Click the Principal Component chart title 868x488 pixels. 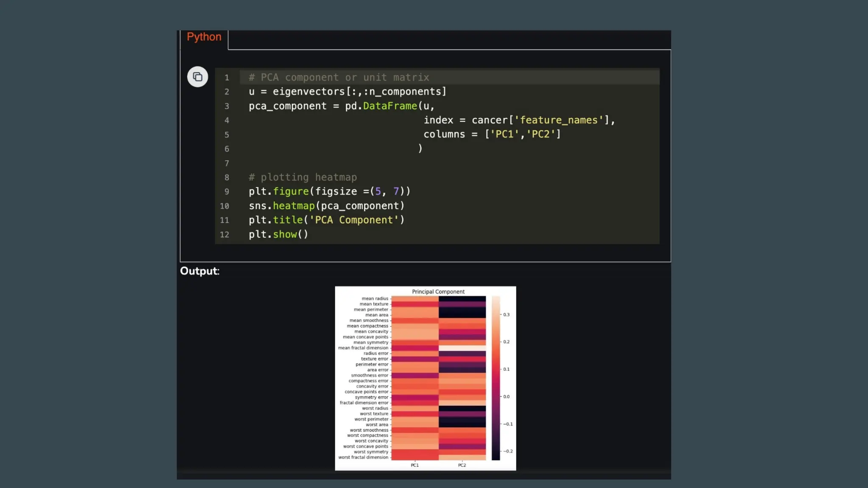pos(438,291)
